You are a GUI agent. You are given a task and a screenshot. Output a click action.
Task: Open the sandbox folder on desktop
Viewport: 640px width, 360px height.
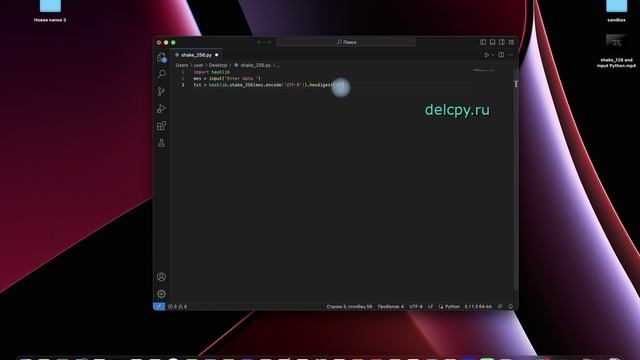616,11
